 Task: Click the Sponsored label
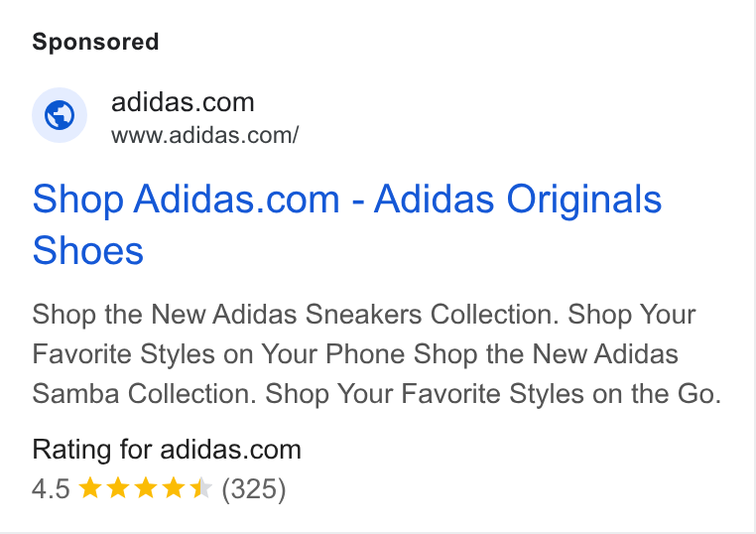95,42
